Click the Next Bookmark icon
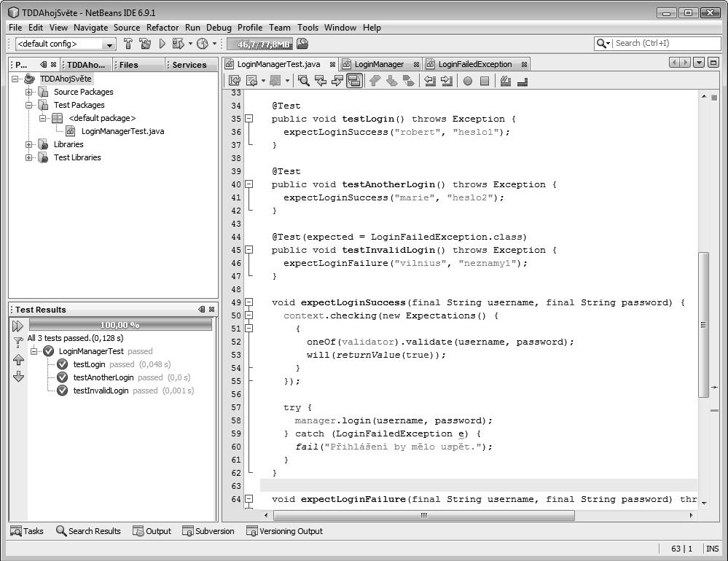This screenshot has width=728, height=561. (x=392, y=81)
